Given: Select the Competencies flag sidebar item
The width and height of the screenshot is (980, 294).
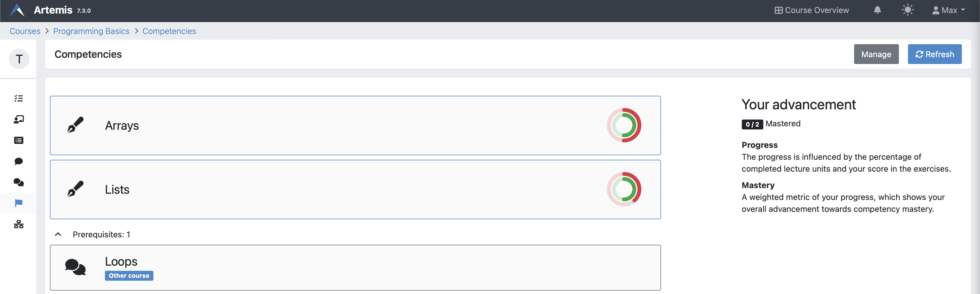Looking at the screenshot, I should [x=19, y=203].
